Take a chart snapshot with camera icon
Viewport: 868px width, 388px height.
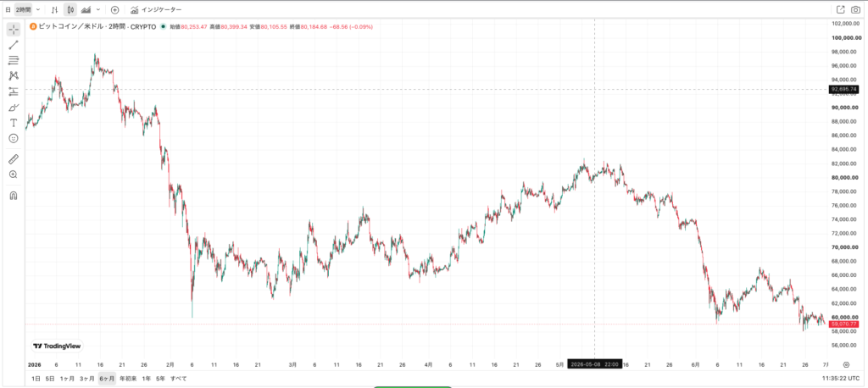[856, 9]
